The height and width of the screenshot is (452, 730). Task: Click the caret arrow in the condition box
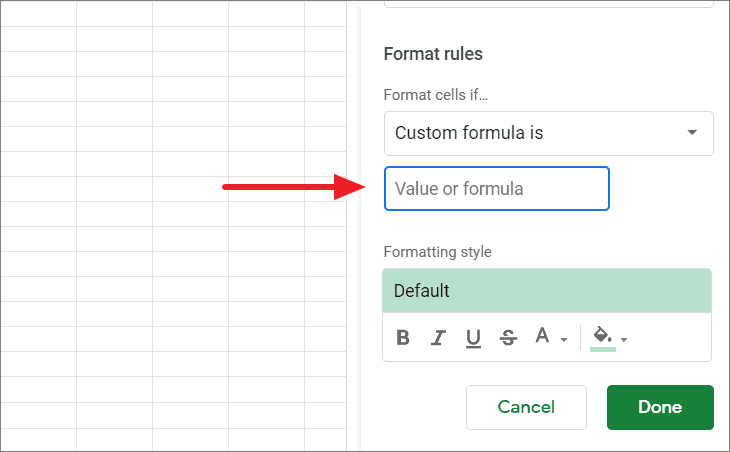[x=692, y=133]
